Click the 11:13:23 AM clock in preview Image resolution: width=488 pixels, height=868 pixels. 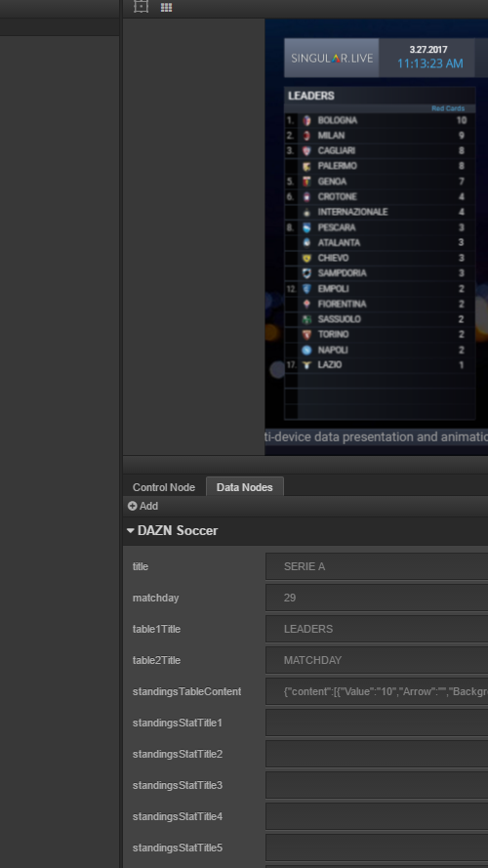click(x=429, y=63)
